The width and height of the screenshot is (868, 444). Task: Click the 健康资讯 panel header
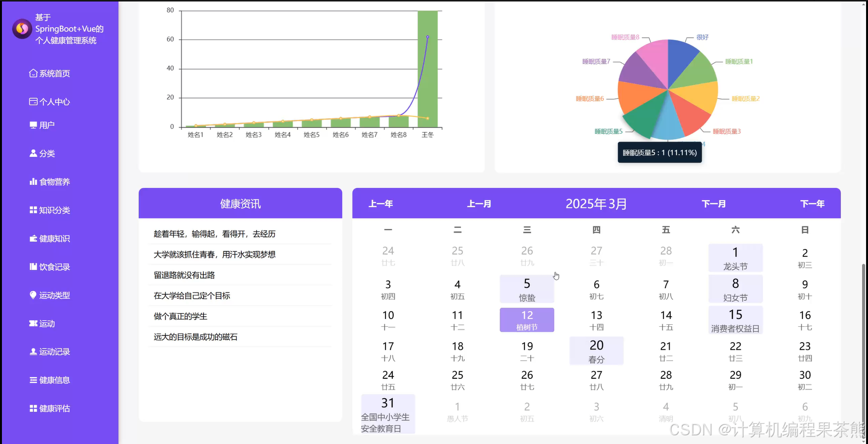tap(240, 203)
